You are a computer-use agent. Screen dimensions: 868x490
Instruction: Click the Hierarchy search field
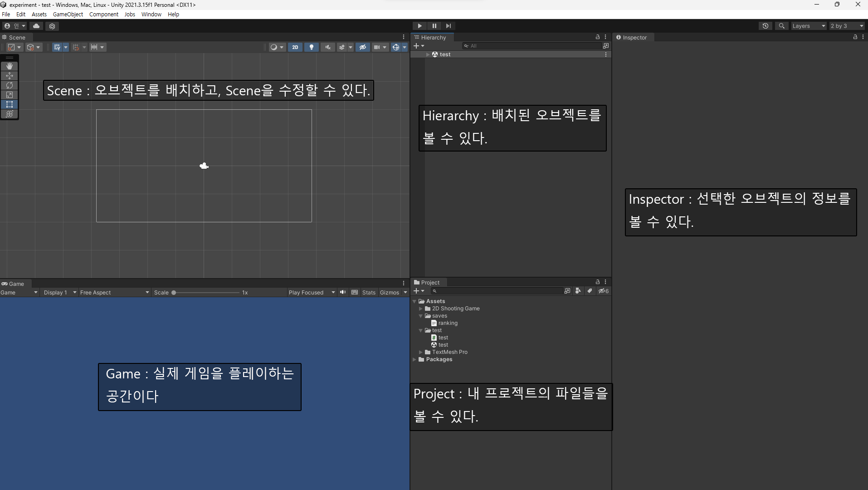pyautogui.click(x=532, y=46)
